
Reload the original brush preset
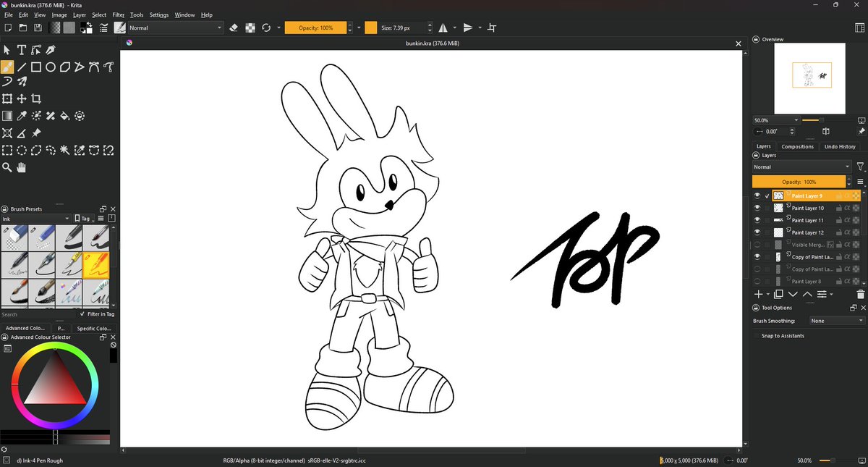click(x=266, y=28)
